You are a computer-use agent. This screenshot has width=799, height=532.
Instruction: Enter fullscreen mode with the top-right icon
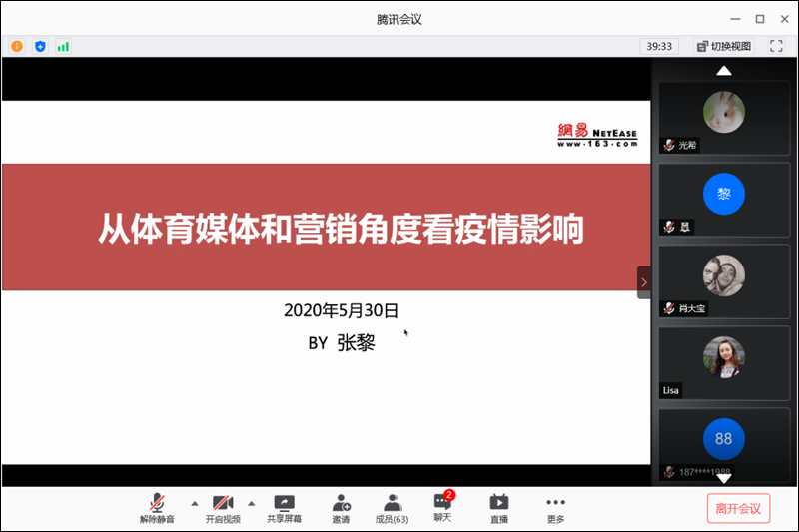click(775, 46)
